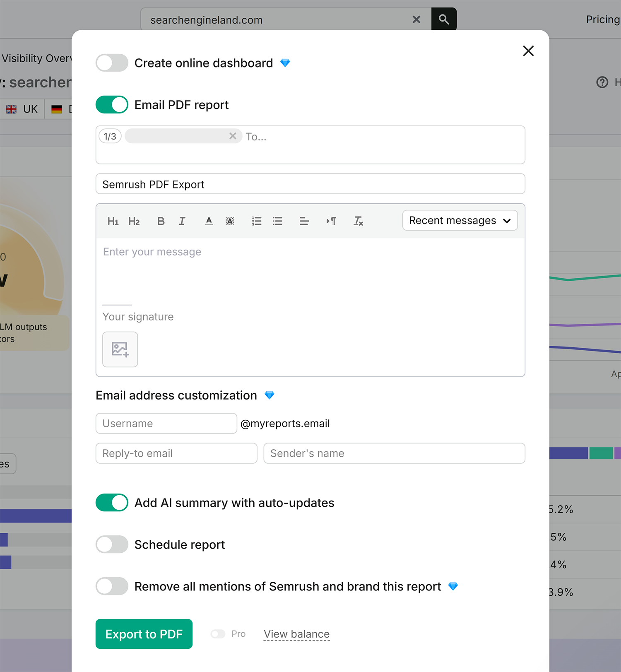Open text background highlight color
The width and height of the screenshot is (621, 672).
click(230, 221)
